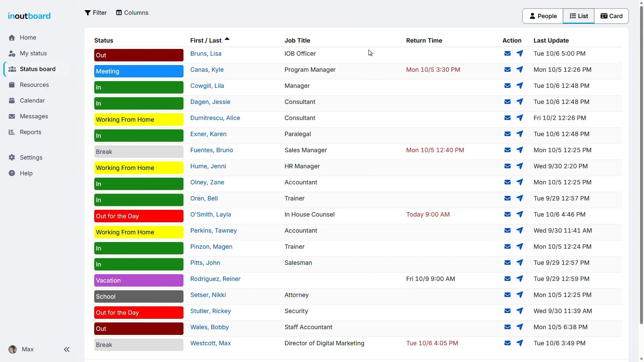Click envelope icon for Rodriguez, Reiner
The width and height of the screenshot is (644, 362).
507,279
